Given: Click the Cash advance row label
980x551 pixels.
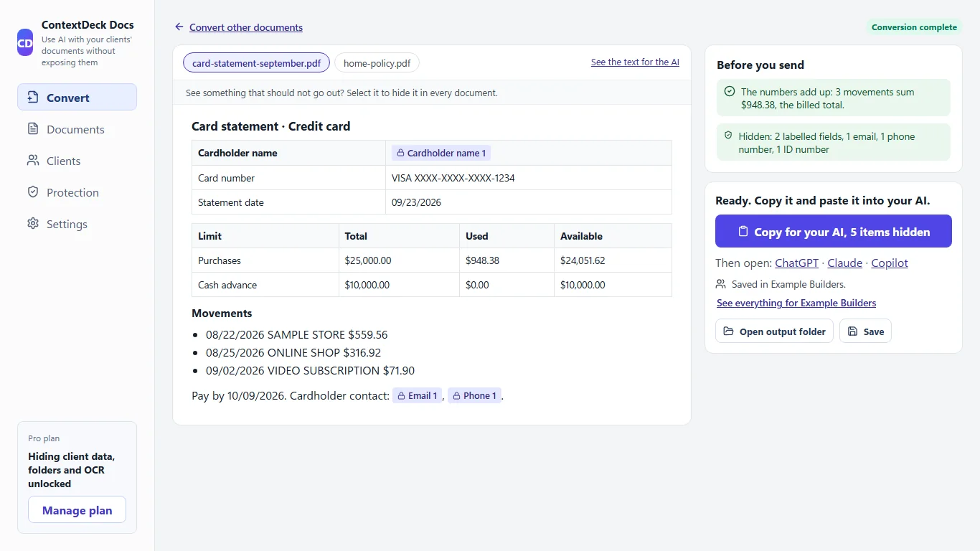Looking at the screenshot, I should point(227,285).
